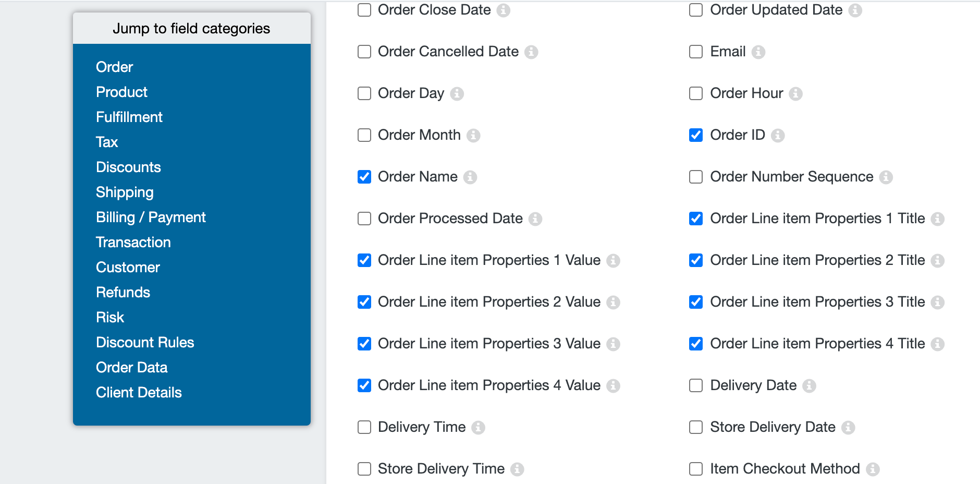Image resolution: width=980 pixels, height=484 pixels.
Task: Tick the Delivery Time checkbox
Action: coord(364,427)
